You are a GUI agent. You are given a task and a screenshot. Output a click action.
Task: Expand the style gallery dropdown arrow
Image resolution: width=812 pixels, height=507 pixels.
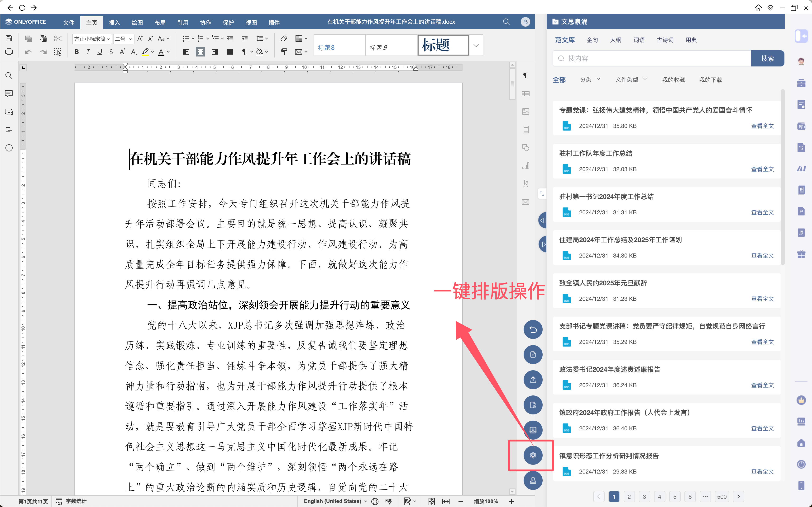coord(476,45)
